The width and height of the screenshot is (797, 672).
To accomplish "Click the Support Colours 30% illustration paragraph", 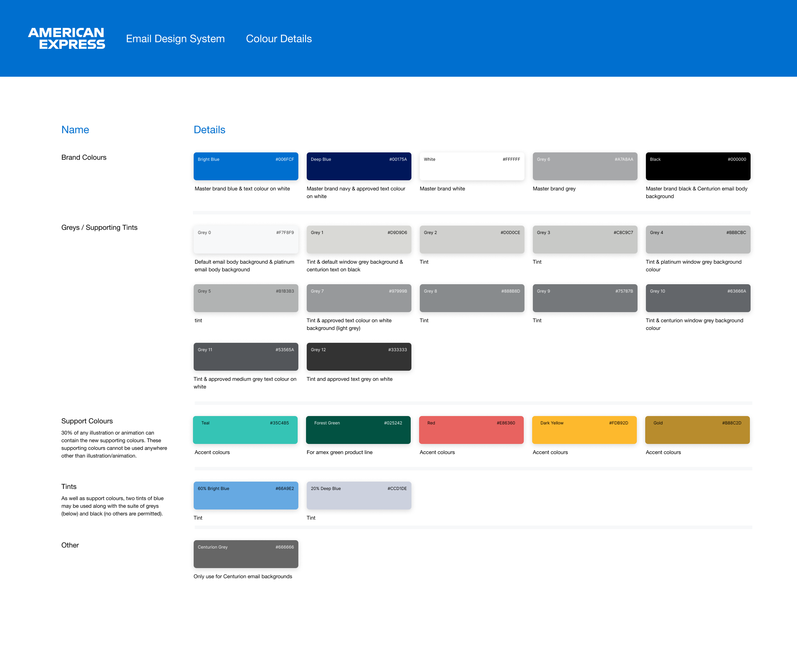I will click(x=114, y=444).
